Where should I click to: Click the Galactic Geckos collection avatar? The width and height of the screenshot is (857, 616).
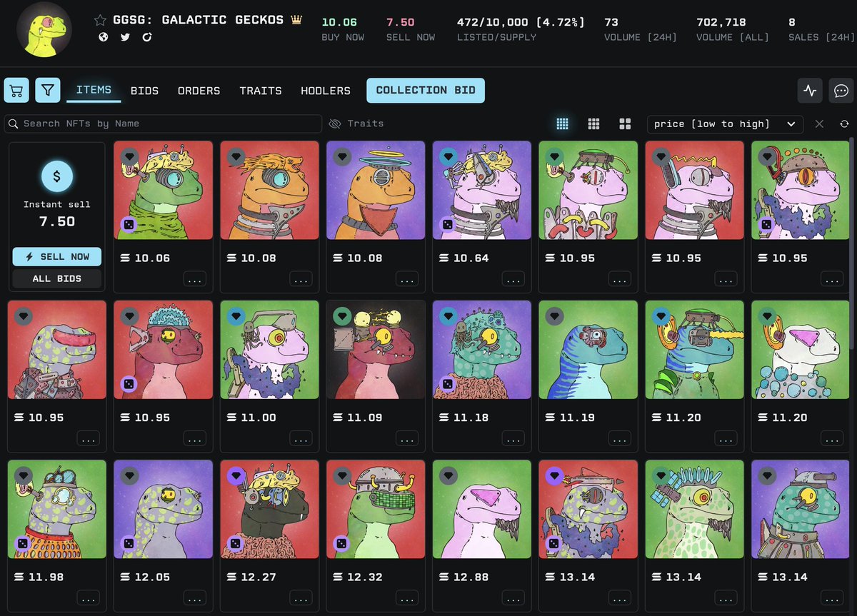tap(44, 30)
